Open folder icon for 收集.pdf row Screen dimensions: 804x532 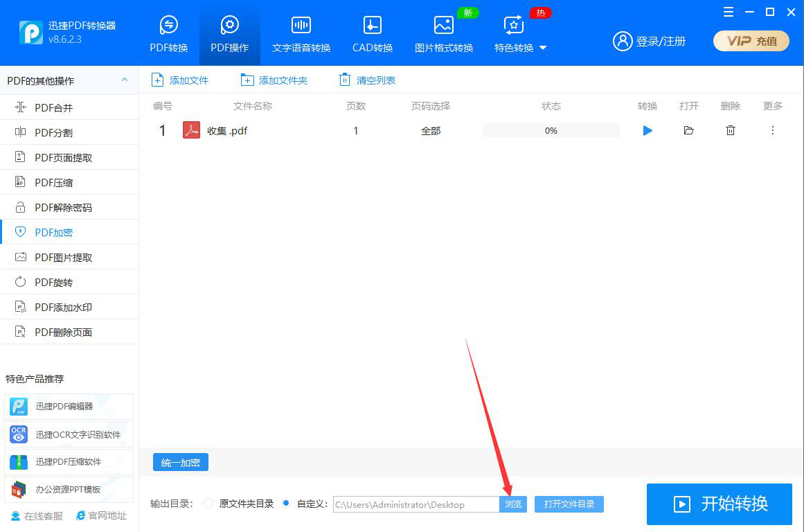coord(688,130)
